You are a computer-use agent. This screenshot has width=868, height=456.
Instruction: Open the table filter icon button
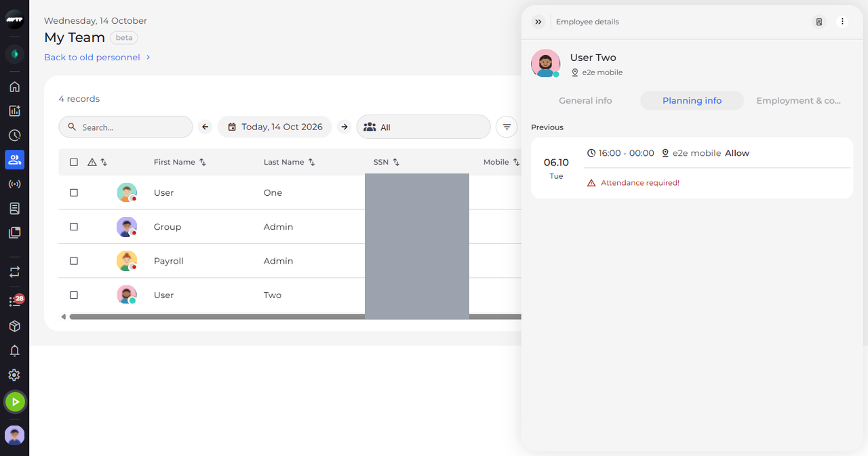click(x=507, y=127)
